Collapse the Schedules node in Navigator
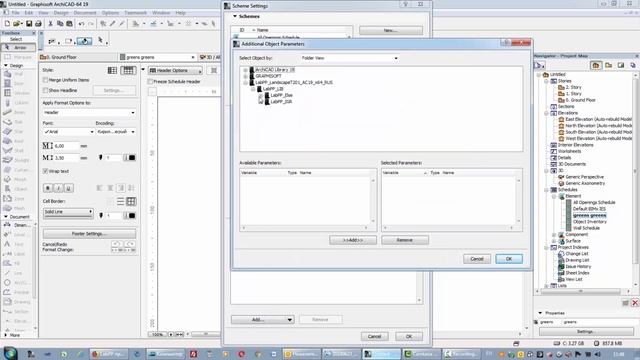 (547, 190)
